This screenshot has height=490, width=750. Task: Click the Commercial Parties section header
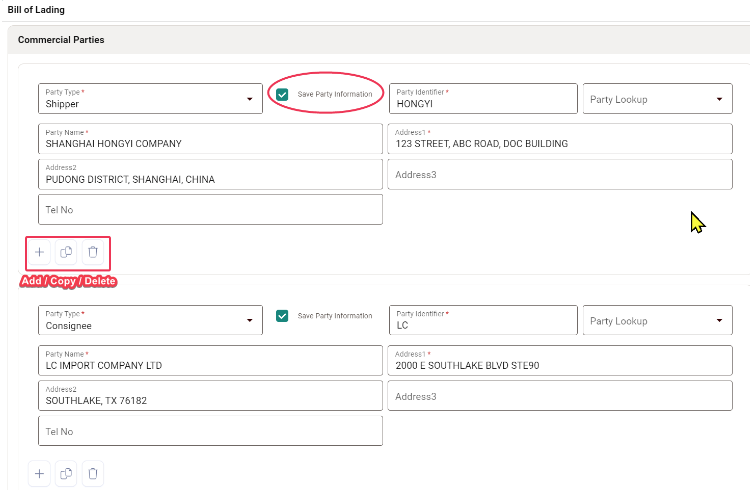tap(61, 40)
